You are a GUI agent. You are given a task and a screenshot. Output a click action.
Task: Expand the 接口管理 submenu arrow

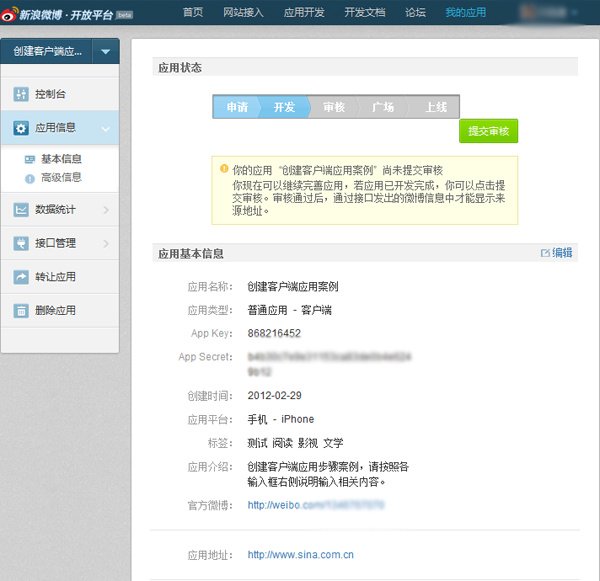click(x=105, y=243)
